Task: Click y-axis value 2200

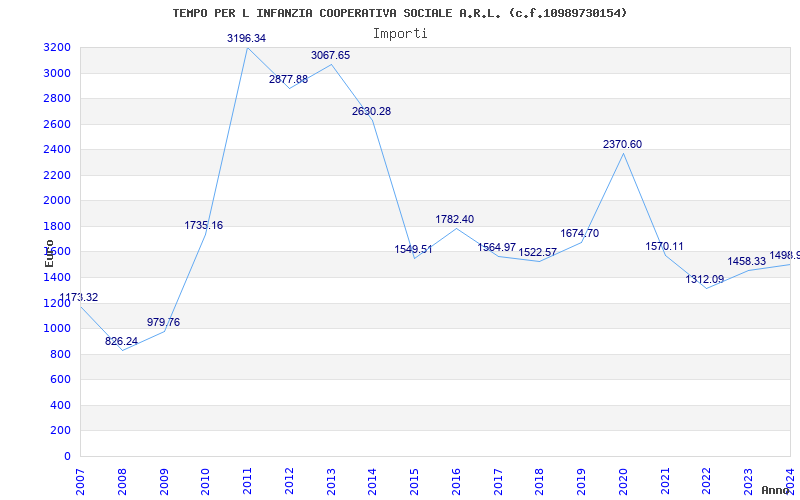Action: pyautogui.click(x=57, y=176)
